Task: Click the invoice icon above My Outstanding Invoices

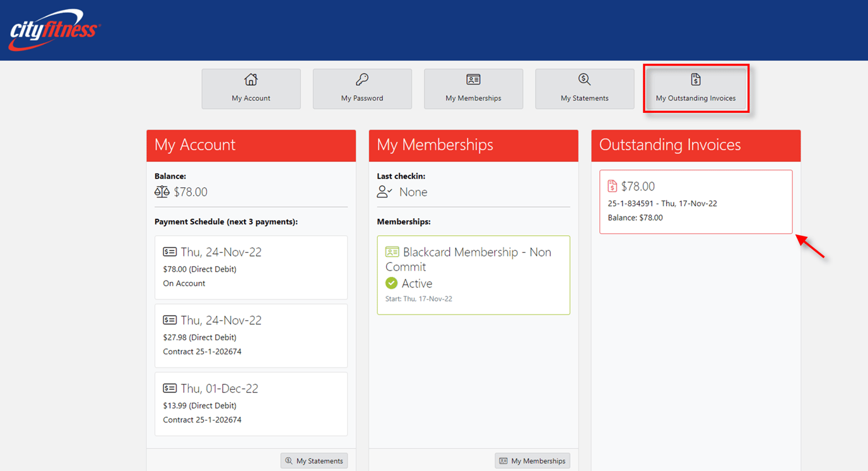Action: click(695, 79)
